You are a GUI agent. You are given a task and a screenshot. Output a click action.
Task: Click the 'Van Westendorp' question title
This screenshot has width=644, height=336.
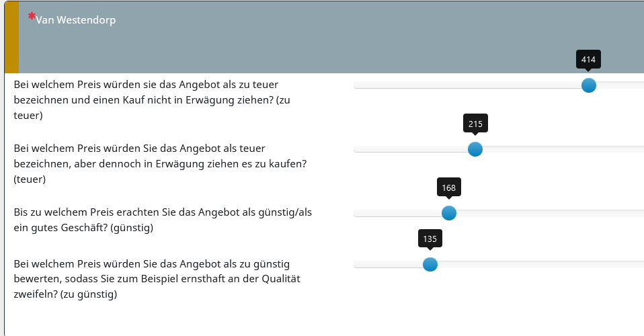tap(76, 20)
